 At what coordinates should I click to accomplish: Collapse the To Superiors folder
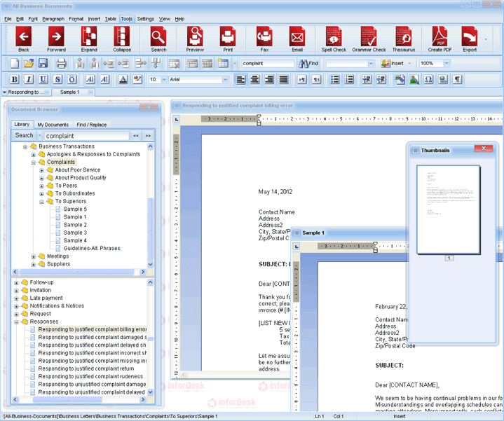click(x=41, y=202)
